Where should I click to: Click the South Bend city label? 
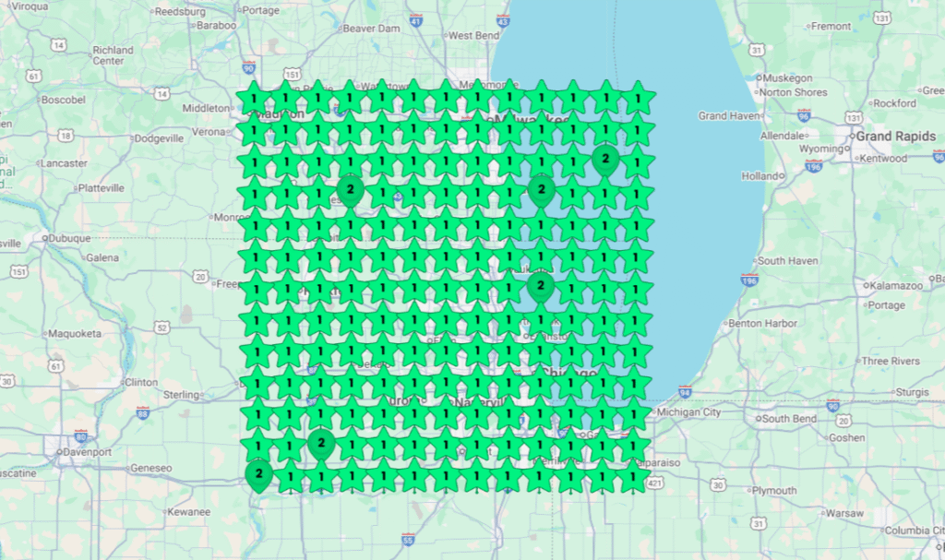point(789,419)
